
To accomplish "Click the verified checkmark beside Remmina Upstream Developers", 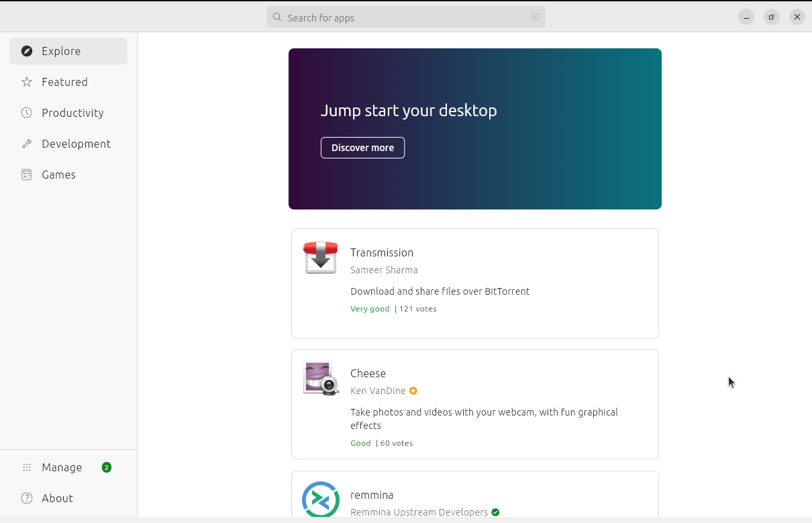I will click(x=495, y=512).
